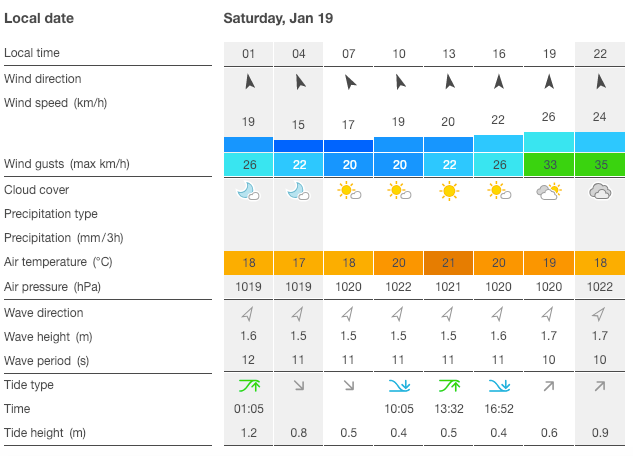Screen dimensions: 633x456
Task: Select the green high tide icon at 01:05
Action: 248,385
